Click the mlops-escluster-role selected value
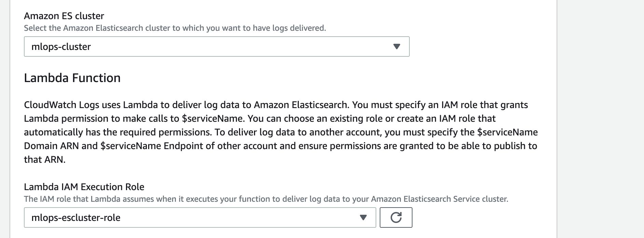The width and height of the screenshot is (644, 238). tap(76, 217)
